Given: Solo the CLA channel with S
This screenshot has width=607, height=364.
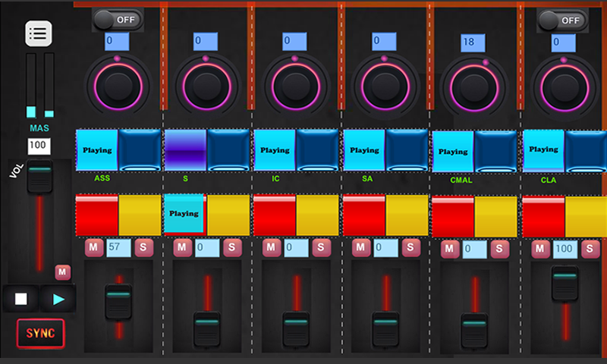Looking at the screenshot, I should pyautogui.click(x=590, y=249).
